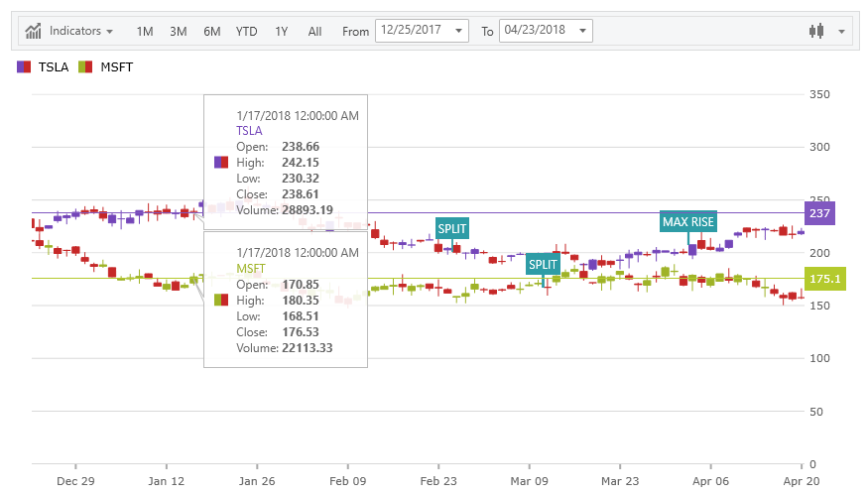
Task: Click the 300 y-axis label
Action: (x=819, y=147)
